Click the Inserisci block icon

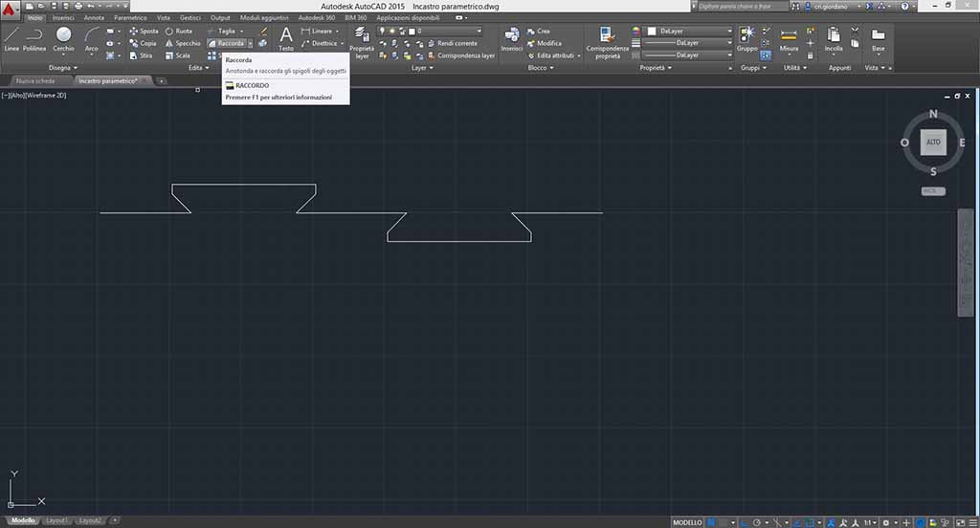coord(511,39)
